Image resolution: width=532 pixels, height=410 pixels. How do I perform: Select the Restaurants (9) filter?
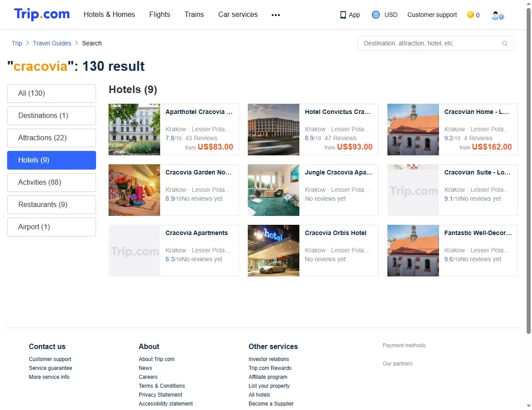[x=52, y=204]
